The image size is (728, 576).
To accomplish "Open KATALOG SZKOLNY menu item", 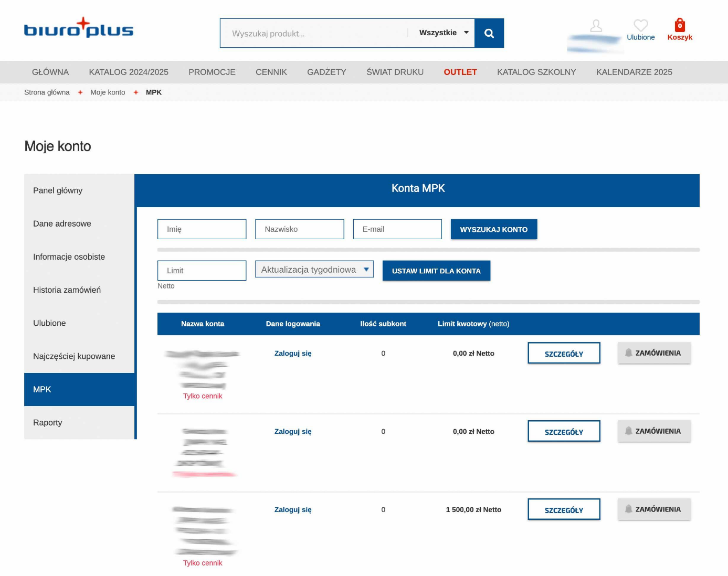I will pos(536,72).
